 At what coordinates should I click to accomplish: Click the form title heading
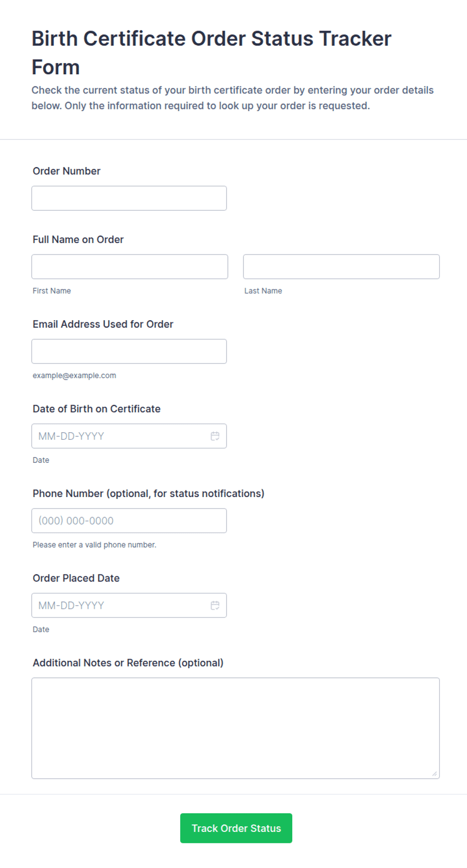point(211,53)
